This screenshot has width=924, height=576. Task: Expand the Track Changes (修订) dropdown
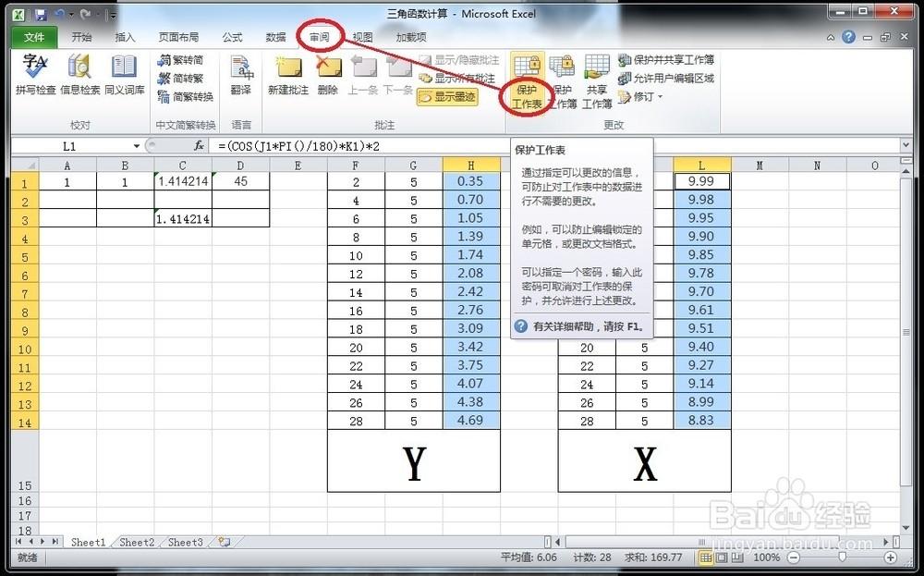coord(642,96)
